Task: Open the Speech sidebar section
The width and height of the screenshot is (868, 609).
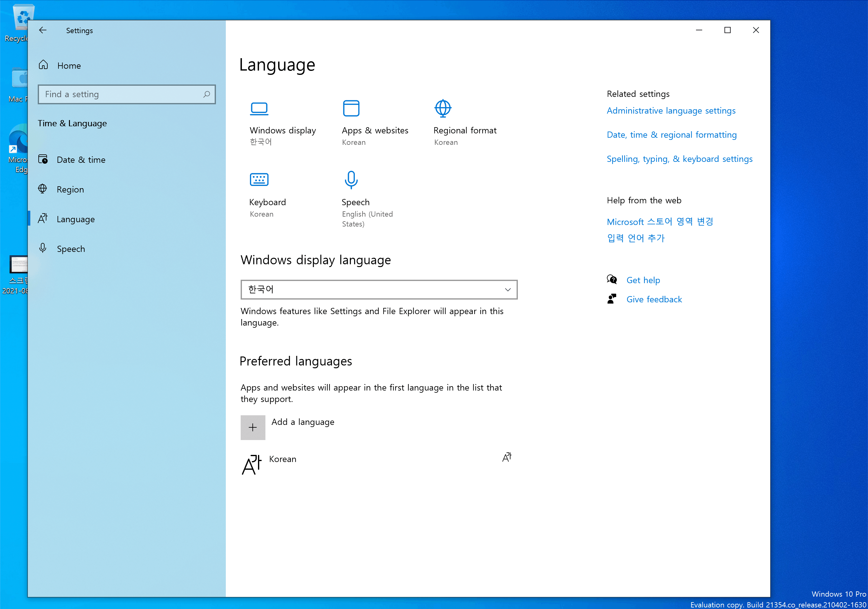Action: (71, 249)
